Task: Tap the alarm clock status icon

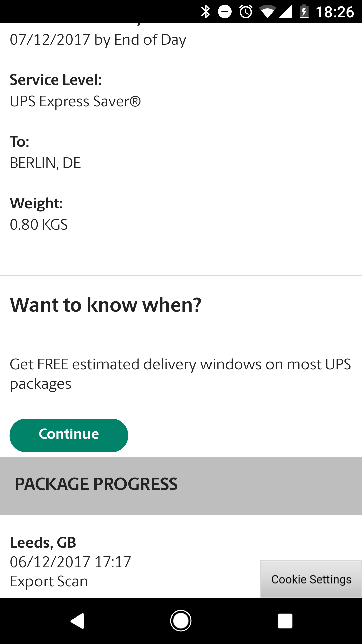Action: click(x=246, y=12)
